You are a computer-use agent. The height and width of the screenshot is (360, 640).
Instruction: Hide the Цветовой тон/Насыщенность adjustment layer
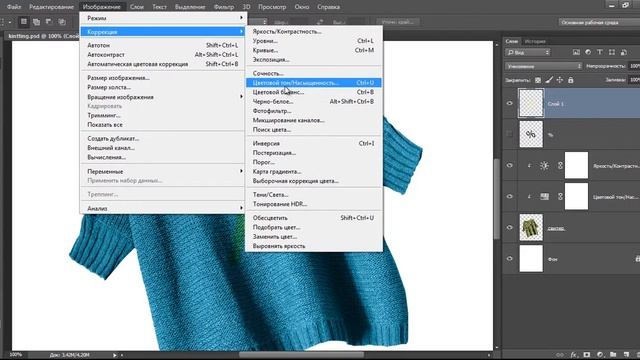point(509,196)
